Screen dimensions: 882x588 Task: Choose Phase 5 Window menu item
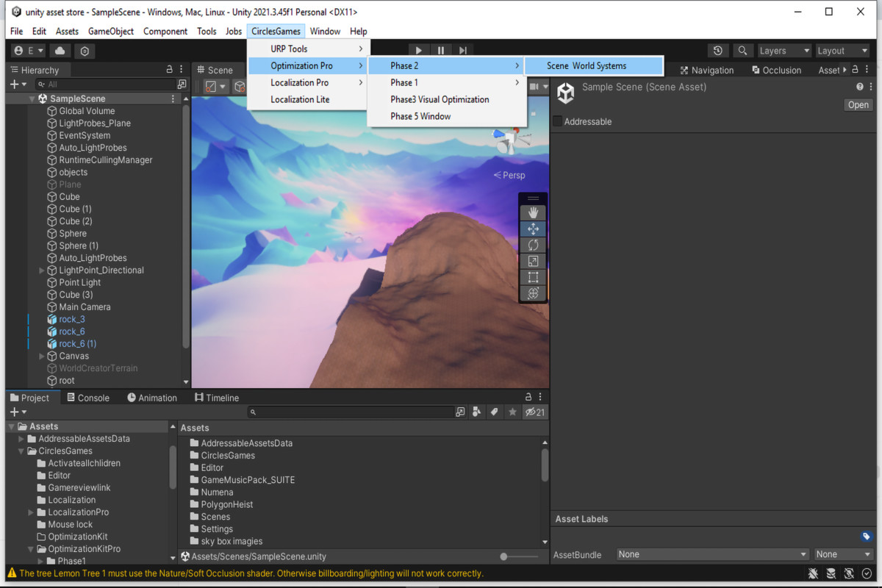(x=447, y=116)
